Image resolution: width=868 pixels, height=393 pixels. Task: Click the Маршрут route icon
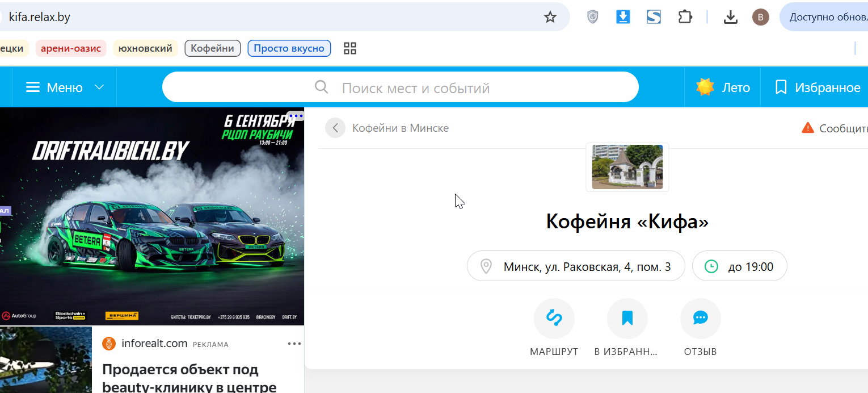click(x=554, y=319)
